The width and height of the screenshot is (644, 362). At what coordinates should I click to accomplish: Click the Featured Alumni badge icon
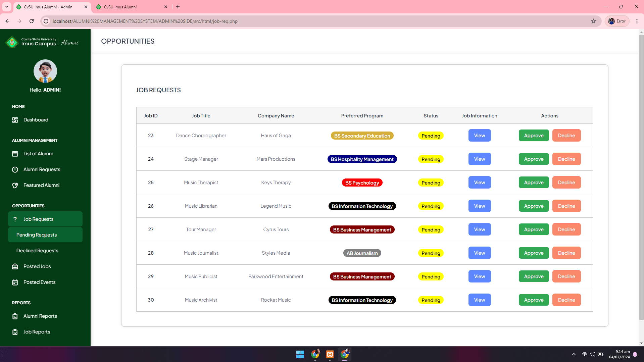[x=15, y=185]
